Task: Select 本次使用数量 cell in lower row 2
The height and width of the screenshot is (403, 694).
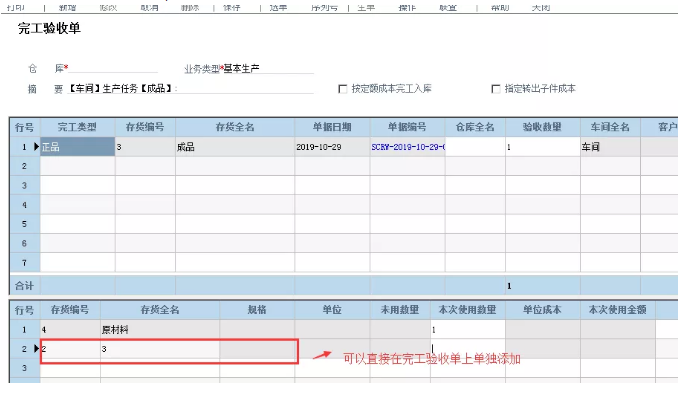Action: pyautogui.click(x=468, y=349)
